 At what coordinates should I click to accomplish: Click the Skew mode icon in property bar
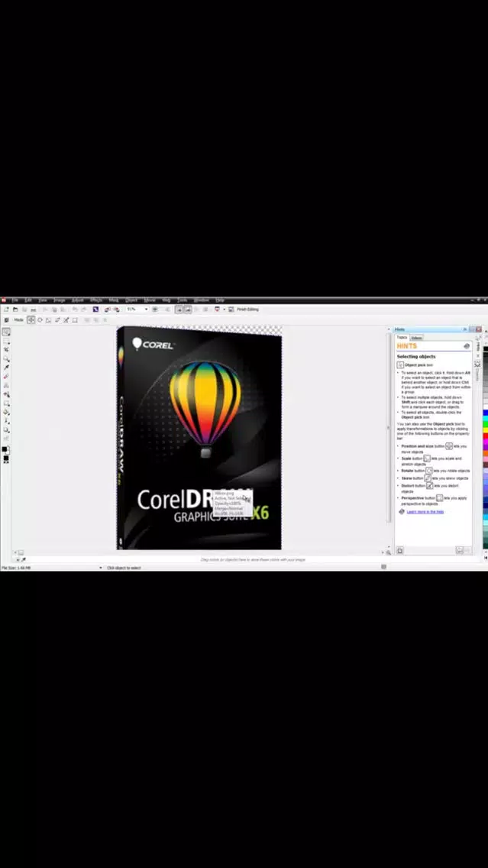point(57,320)
